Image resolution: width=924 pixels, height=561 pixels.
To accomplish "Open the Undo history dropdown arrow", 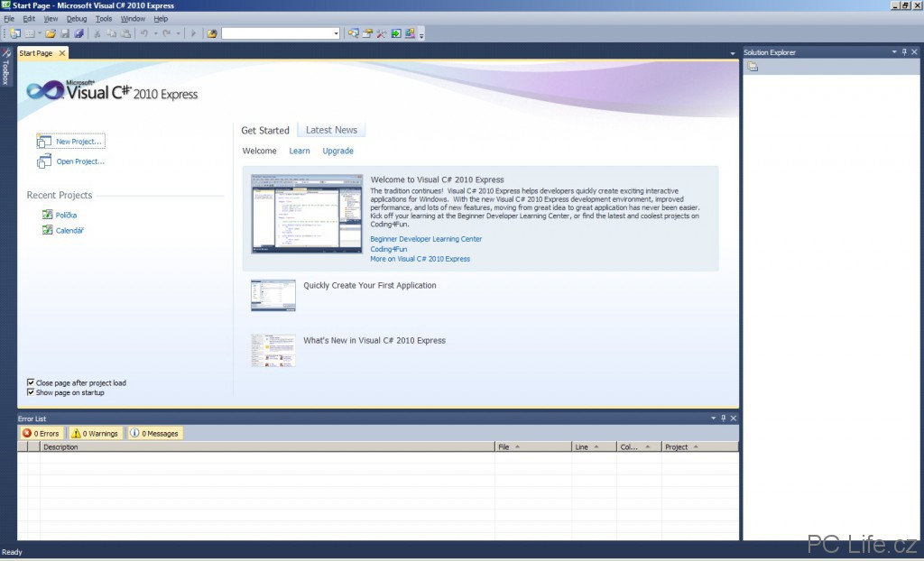I will coord(155,33).
